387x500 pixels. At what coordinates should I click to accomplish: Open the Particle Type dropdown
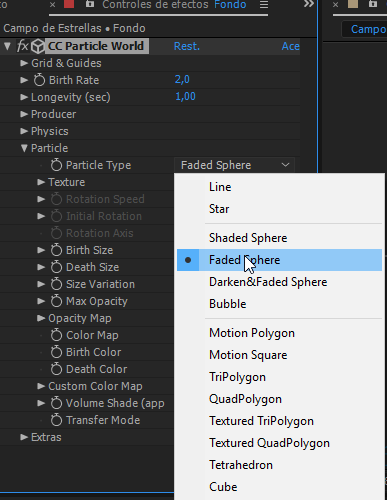pos(234,165)
